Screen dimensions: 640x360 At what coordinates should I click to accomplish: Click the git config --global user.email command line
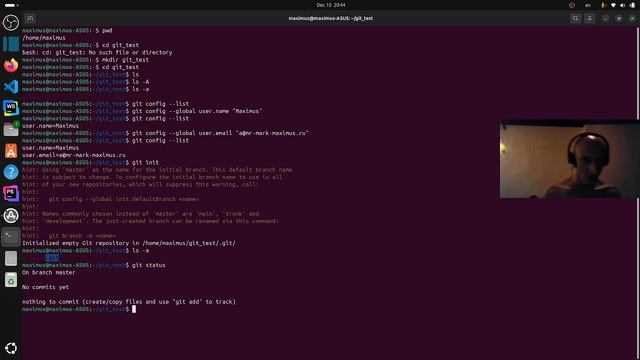pyautogui.click(x=165, y=133)
